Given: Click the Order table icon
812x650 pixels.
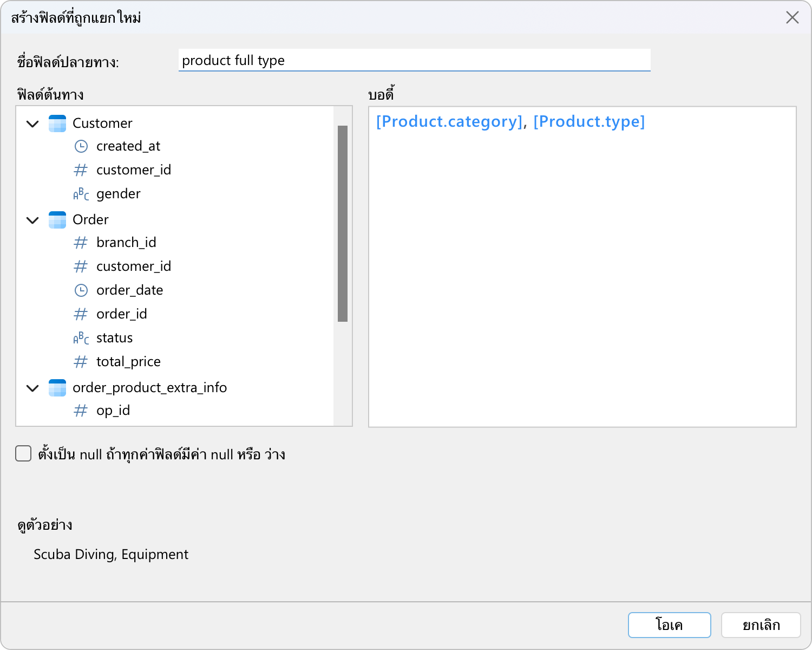Looking at the screenshot, I should (x=57, y=220).
